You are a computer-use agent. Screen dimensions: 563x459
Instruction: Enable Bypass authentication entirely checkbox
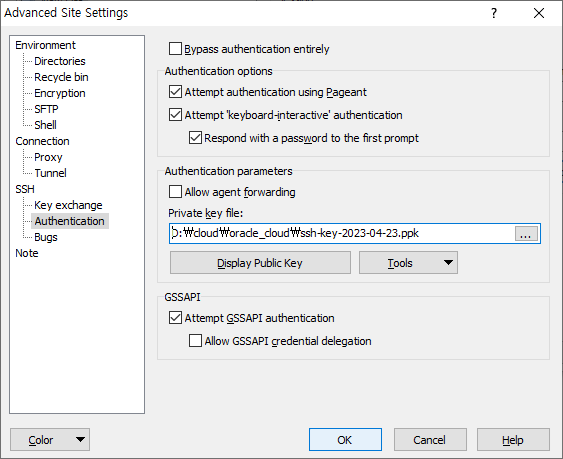[x=175, y=49]
